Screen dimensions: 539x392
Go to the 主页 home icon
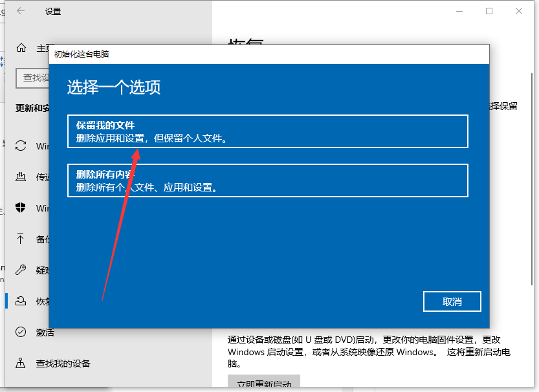(x=21, y=48)
